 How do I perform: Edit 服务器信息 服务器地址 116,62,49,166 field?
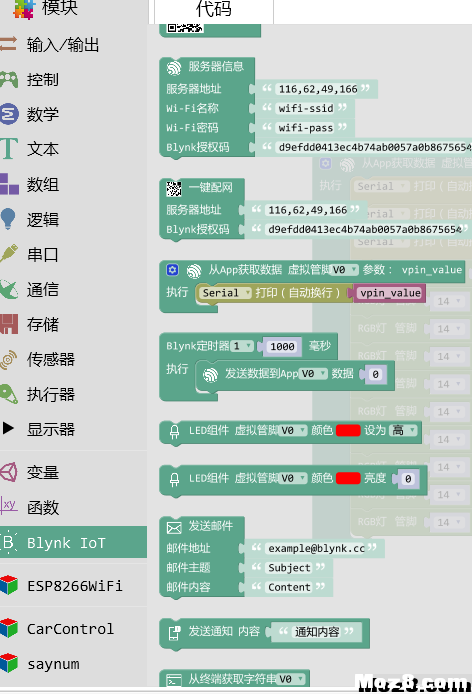tap(318, 89)
